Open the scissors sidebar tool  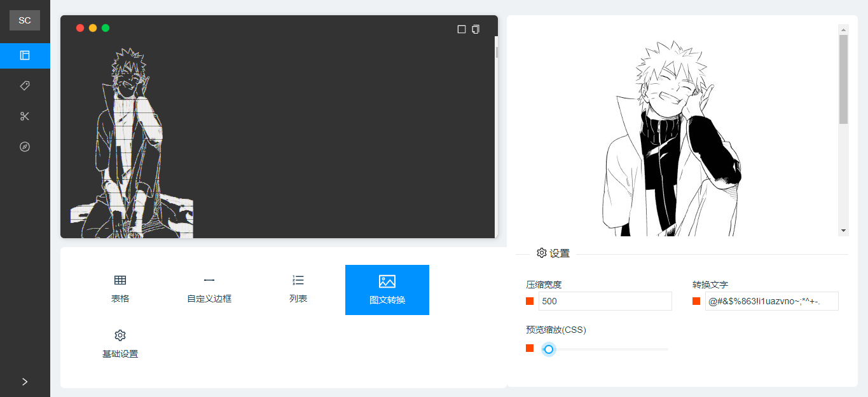(25, 116)
